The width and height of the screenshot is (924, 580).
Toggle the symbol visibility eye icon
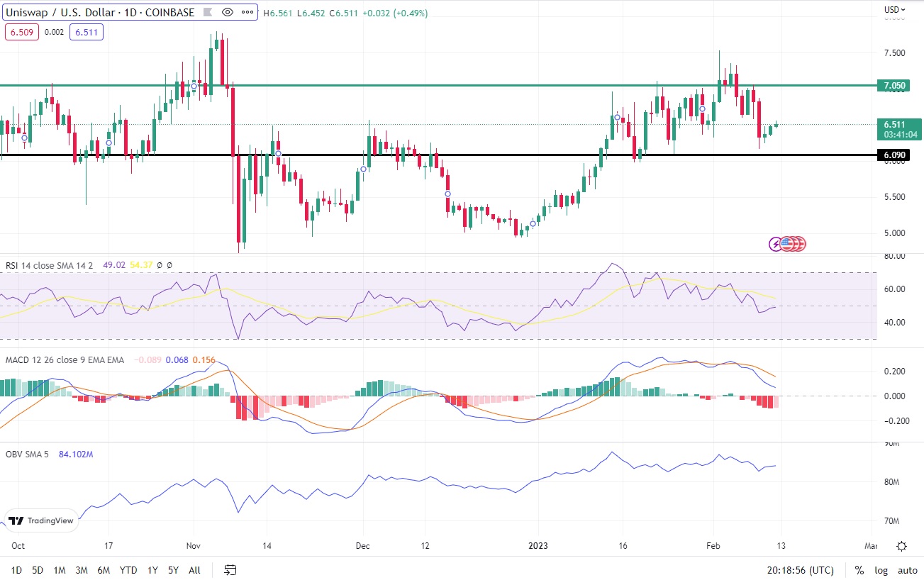[228, 13]
